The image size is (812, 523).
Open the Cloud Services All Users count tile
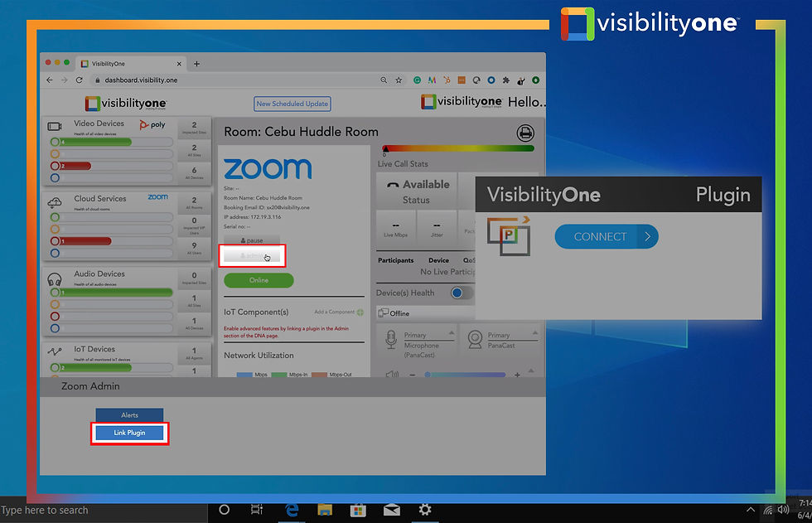tap(194, 248)
